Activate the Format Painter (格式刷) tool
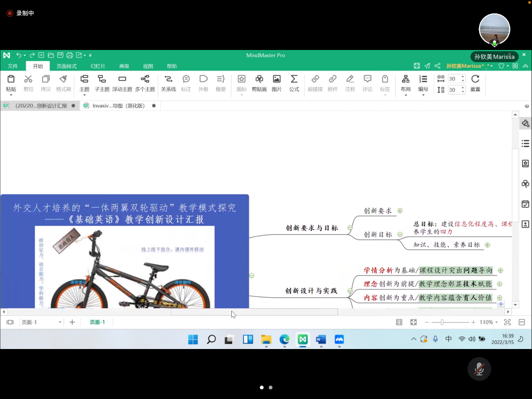The height and width of the screenshot is (399, 532). (63, 79)
